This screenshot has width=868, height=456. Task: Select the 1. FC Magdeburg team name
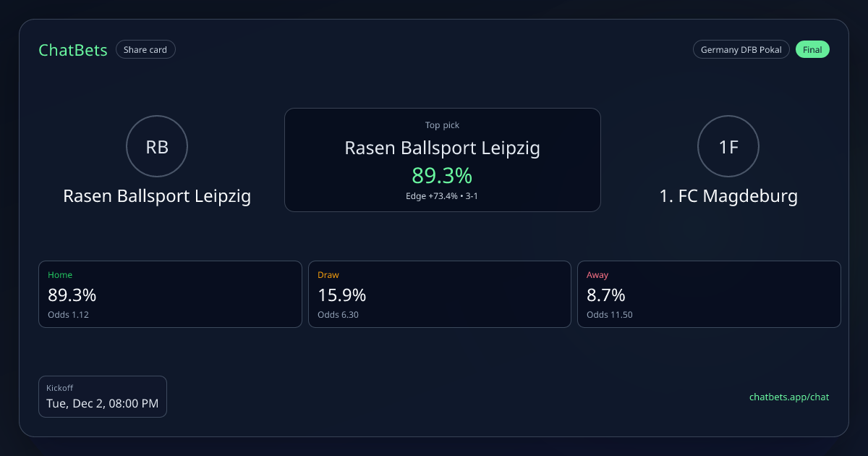tap(728, 196)
